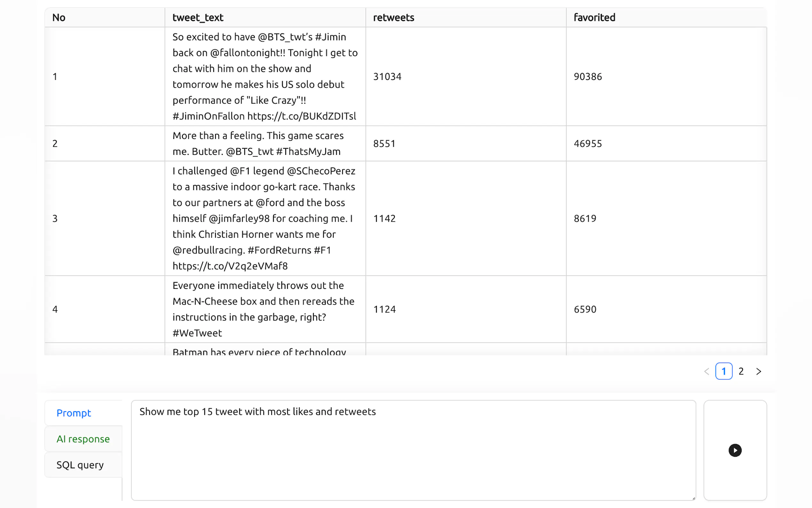Open the AI response tab
The width and height of the screenshot is (812, 508).
[83, 439]
